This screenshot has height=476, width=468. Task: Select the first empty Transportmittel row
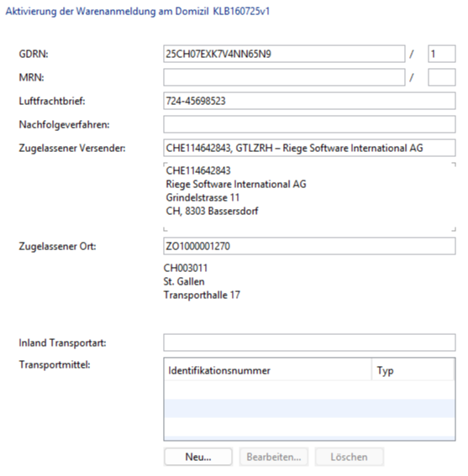309,390
